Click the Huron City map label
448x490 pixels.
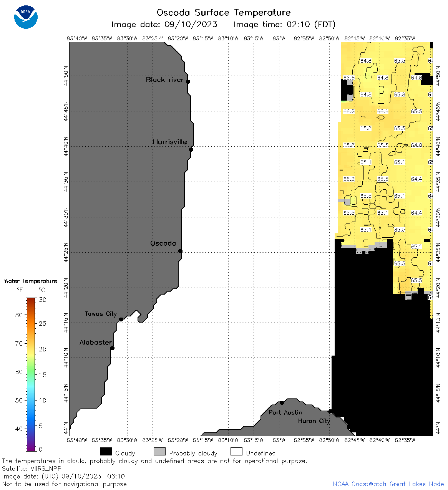click(x=314, y=420)
